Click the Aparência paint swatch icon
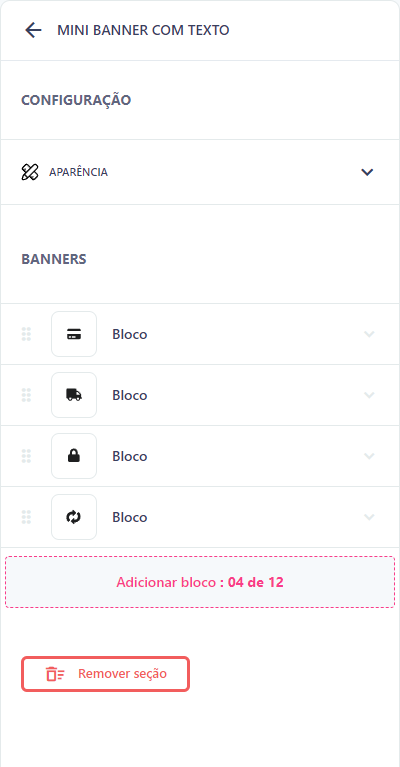400x767 pixels. [x=30, y=172]
